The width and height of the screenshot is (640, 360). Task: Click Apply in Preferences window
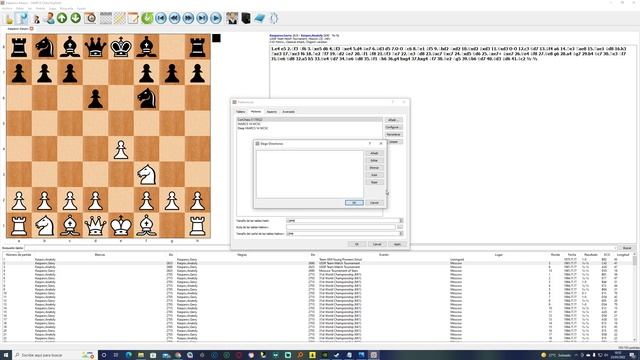[x=397, y=244]
